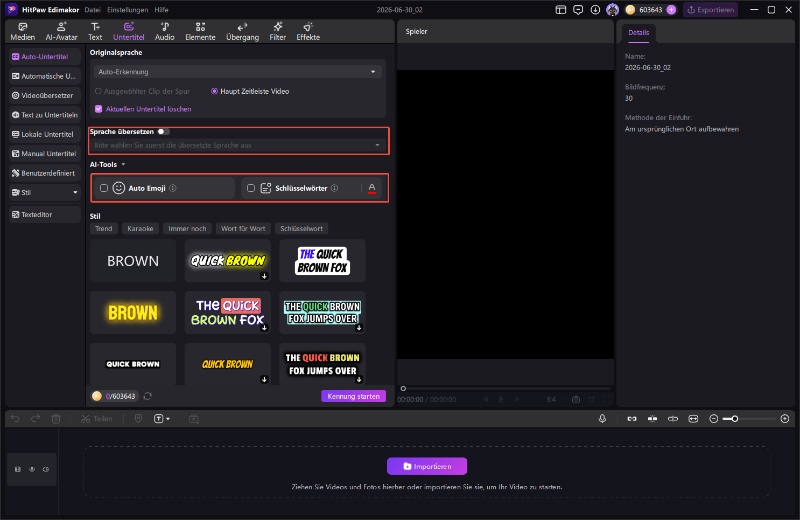This screenshot has height=520, width=800.
Task: Enable the Schlüsselwörter checkbox
Action: pos(251,188)
